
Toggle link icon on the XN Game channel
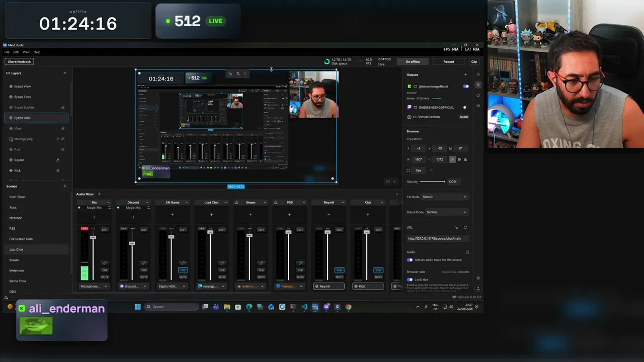(x=183, y=263)
